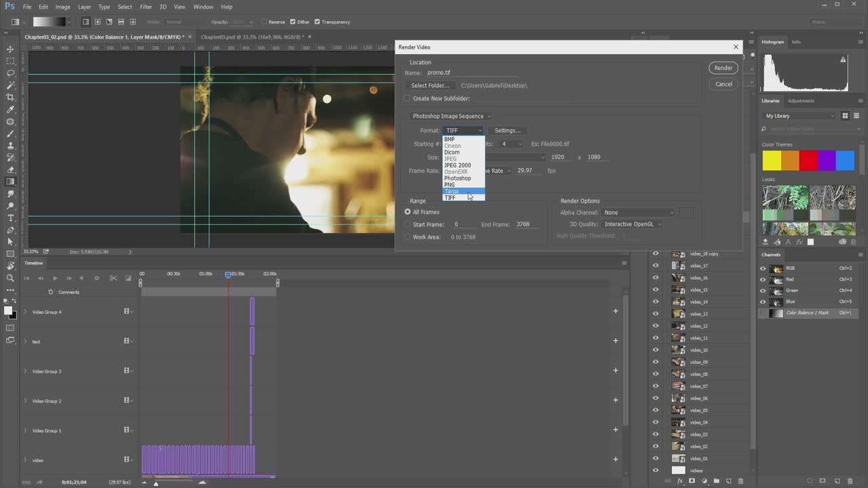868x488 pixels.
Task: Expand Video Group 1 track
Action: coord(26,430)
